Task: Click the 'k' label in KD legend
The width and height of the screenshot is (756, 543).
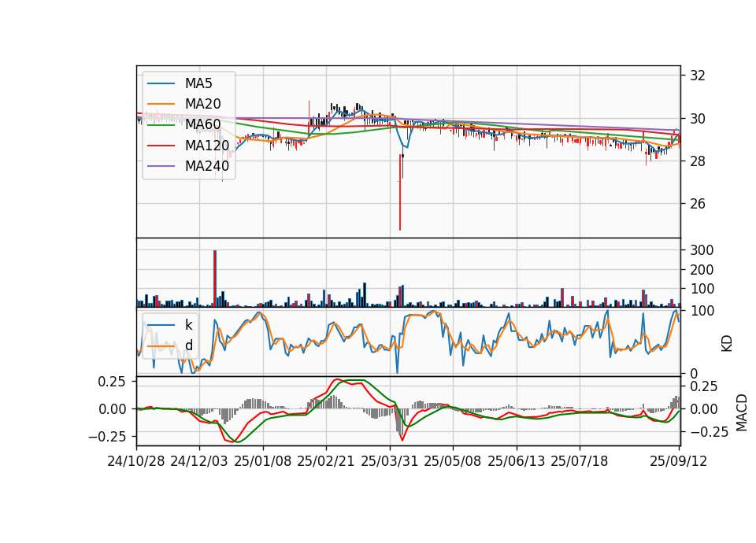Action: [x=188, y=325]
